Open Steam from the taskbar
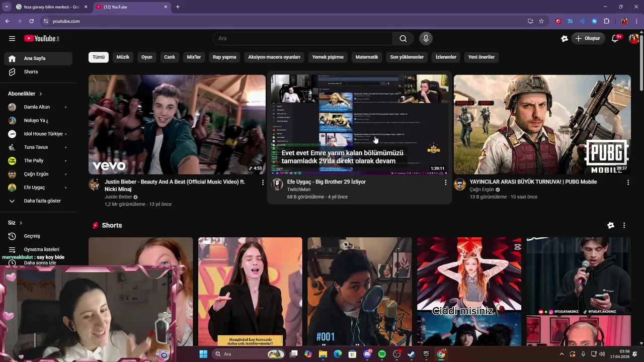Viewport: 644px width, 362px height. coord(412,354)
